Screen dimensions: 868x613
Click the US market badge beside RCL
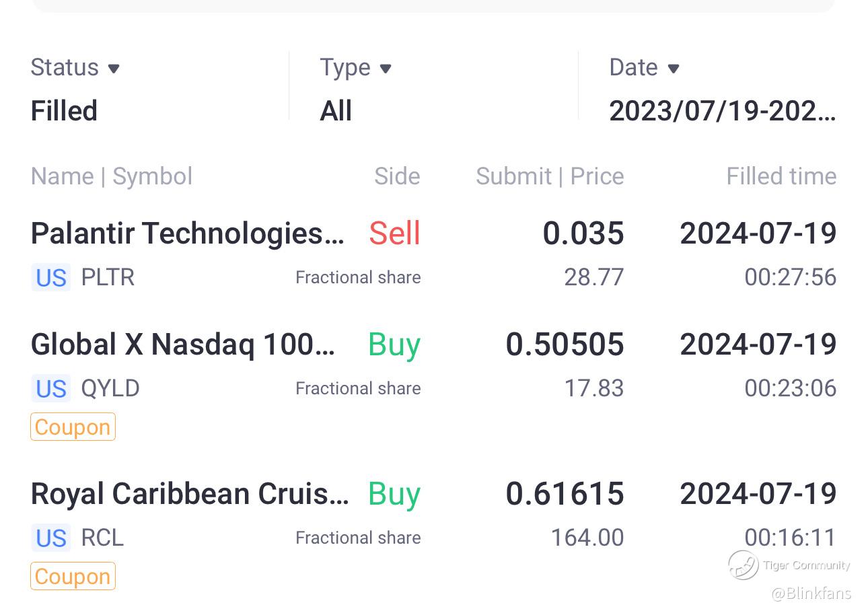coord(51,538)
